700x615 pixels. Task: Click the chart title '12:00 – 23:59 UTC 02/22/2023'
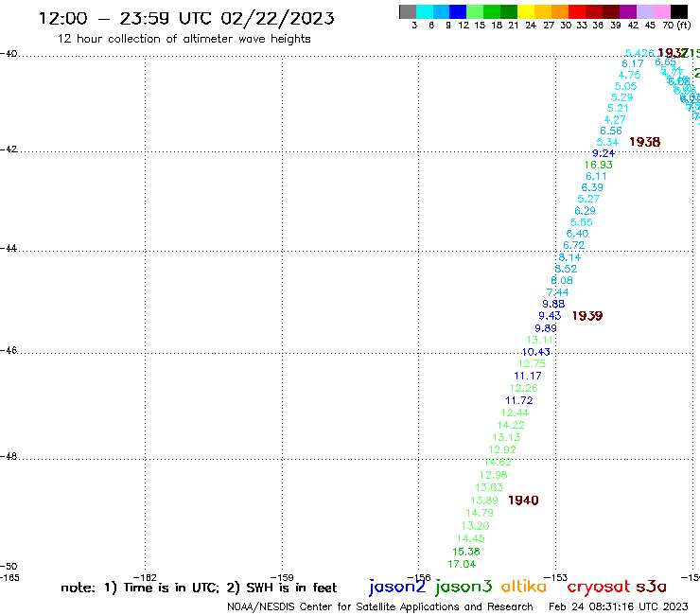(186, 18)
